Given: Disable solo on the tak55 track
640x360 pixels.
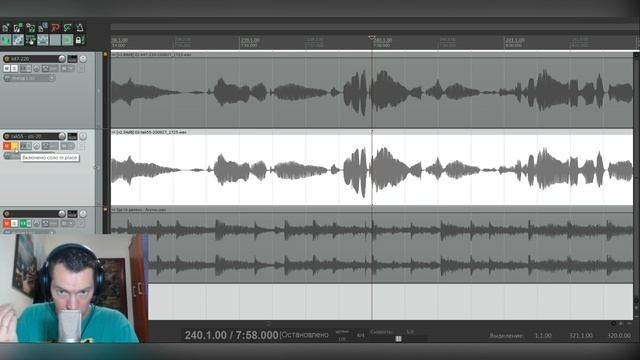Looking at the screenshot, I should [x=14, y=146].
